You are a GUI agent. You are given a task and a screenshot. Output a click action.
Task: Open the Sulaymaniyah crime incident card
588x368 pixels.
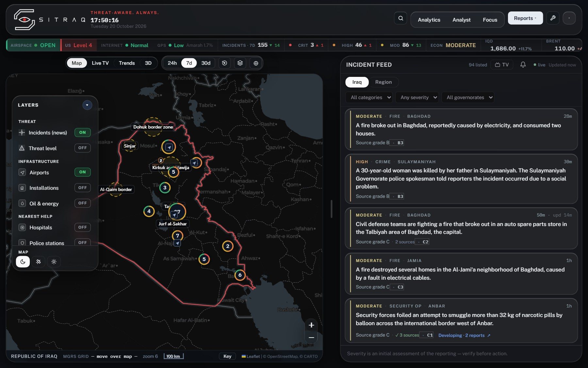click(461, 179)
